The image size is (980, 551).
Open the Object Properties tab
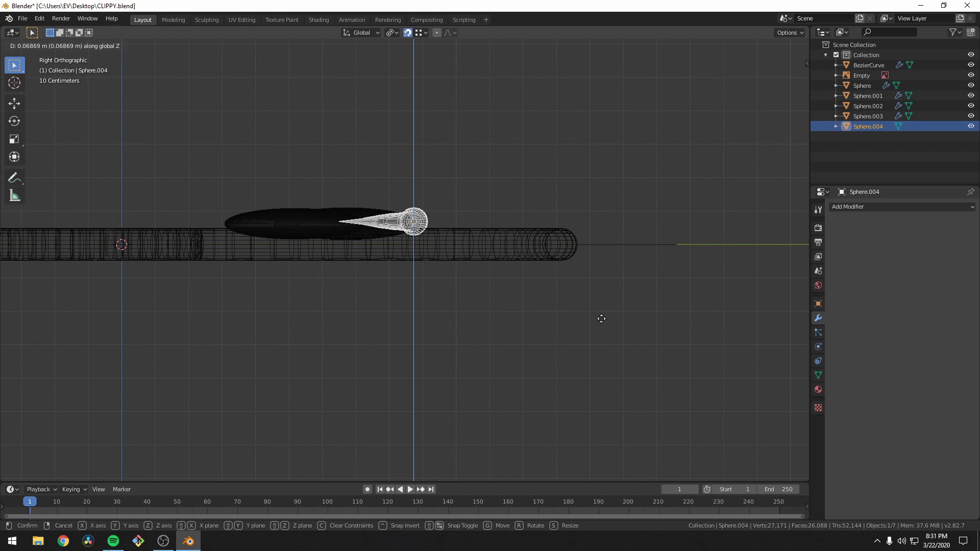point(818,304)
